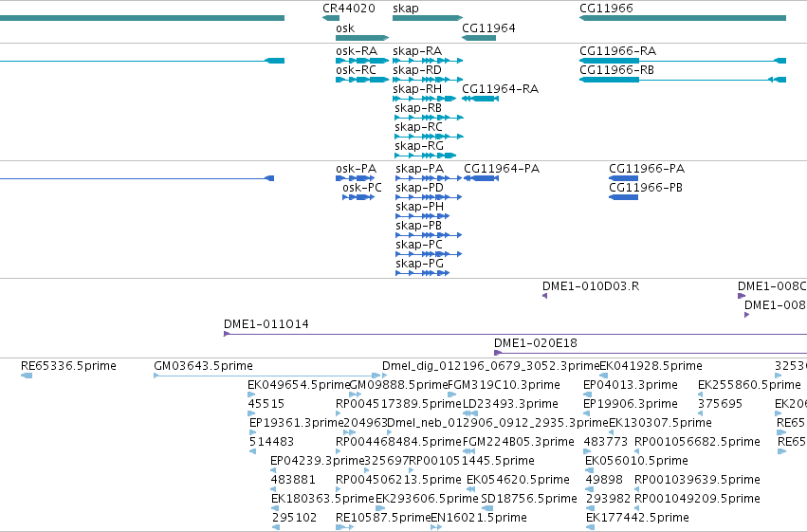The height and width of the screenshot is (532, 807).
Task: Open the osk-PA protein label
Action: [x=357, y=169]
